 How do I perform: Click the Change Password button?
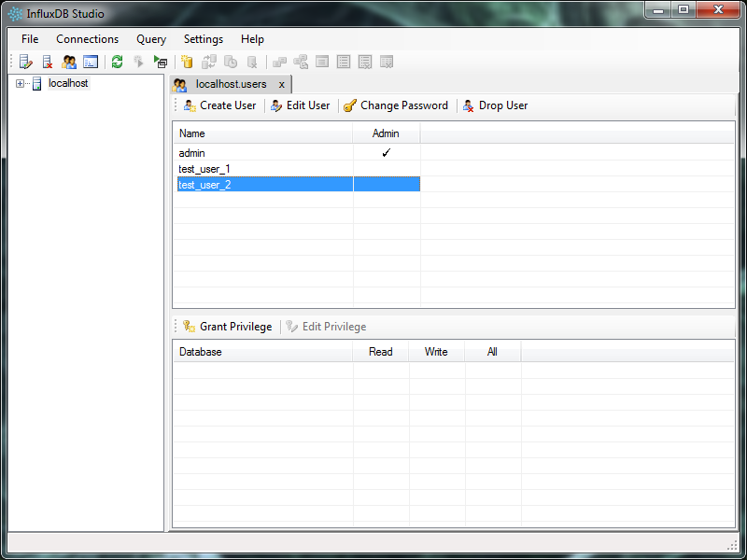click(x=396, y=105)
